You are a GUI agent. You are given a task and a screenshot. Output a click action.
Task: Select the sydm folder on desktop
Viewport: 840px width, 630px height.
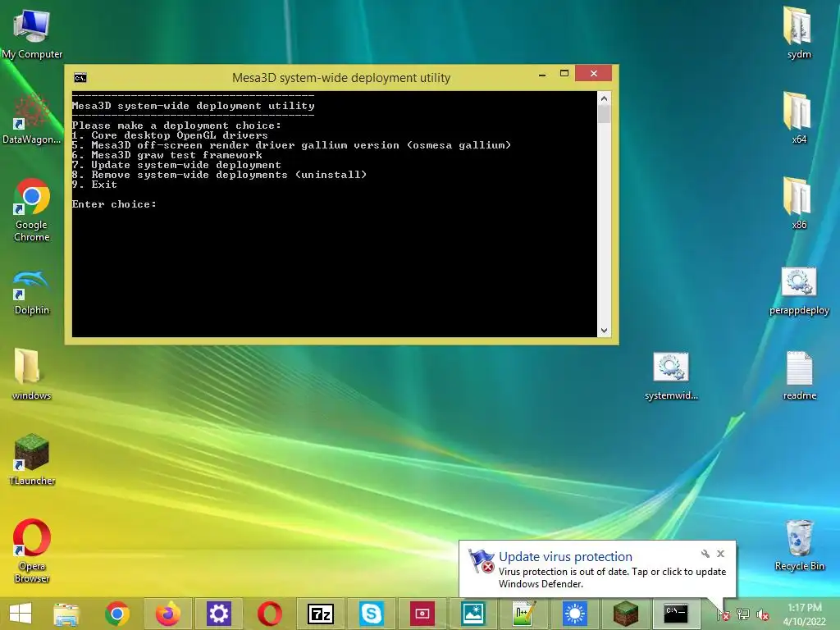799,32
